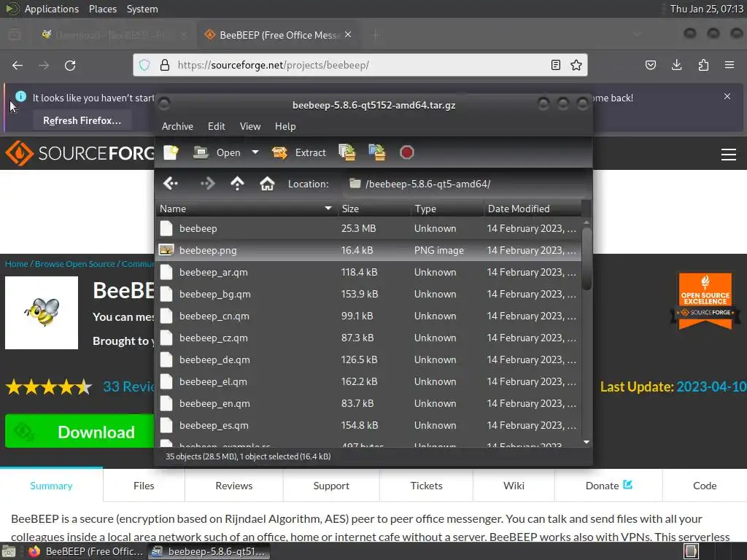Select beebeep_bg.qm file
747x560 pixels.
coord(368,295)
